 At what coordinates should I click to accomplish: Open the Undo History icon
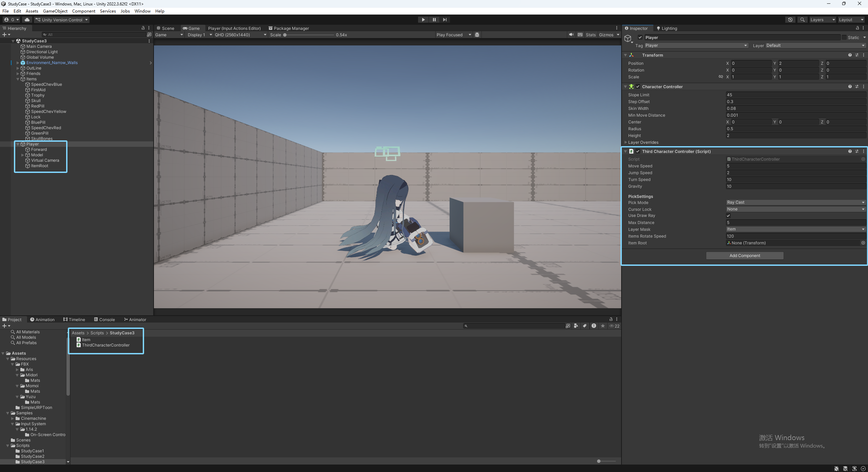[x=790, y=20]
